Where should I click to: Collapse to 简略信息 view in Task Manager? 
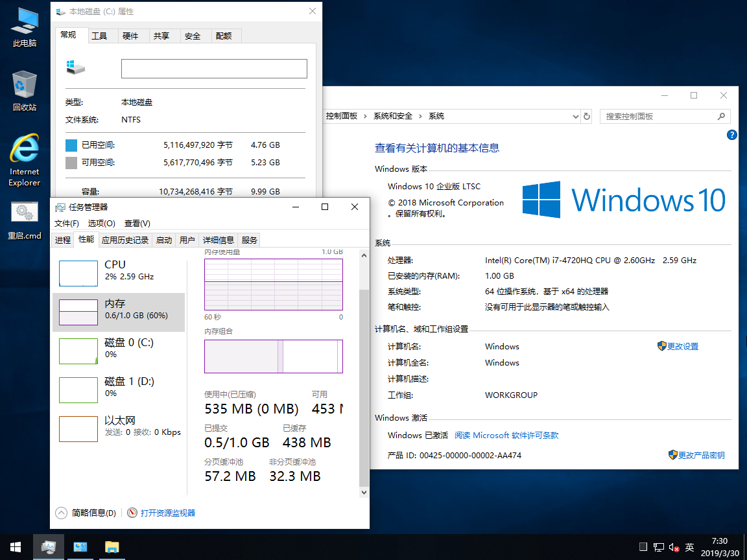tap(87, 513)
